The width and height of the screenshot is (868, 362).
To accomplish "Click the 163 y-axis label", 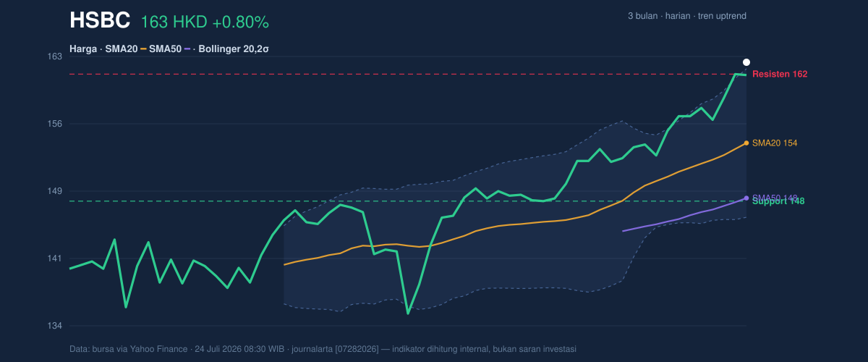I will [x=54, y=56].
